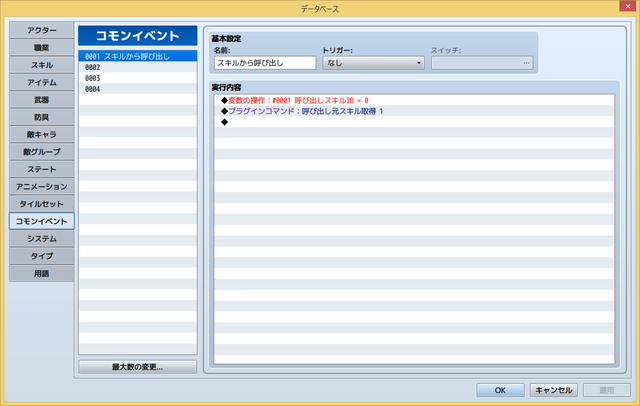The image size is (640, 406).
Task: Open the トリガー dropdown
Action: (x=373, y=63)
